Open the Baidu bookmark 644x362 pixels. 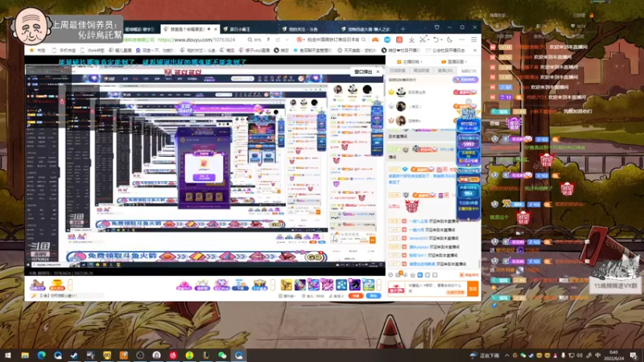pos(154,51)
